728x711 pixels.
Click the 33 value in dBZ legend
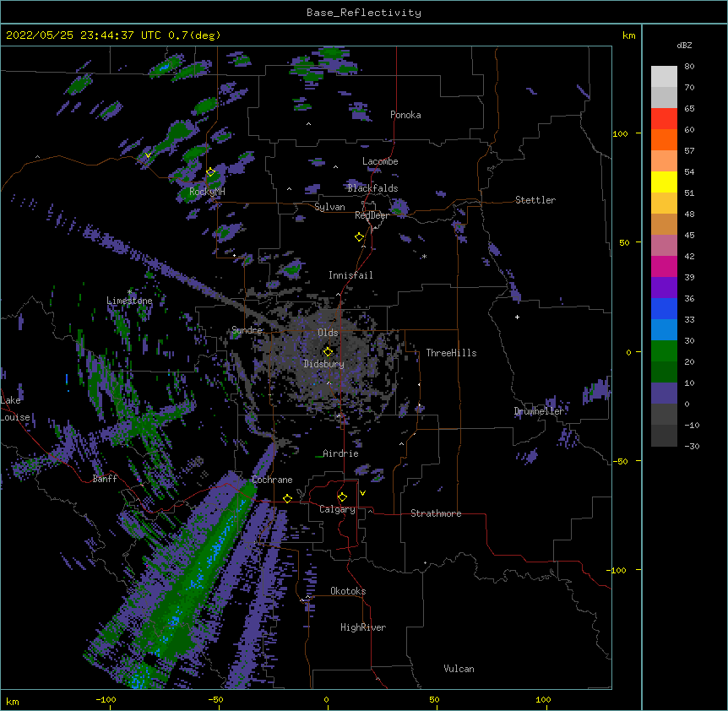[689, 320]
